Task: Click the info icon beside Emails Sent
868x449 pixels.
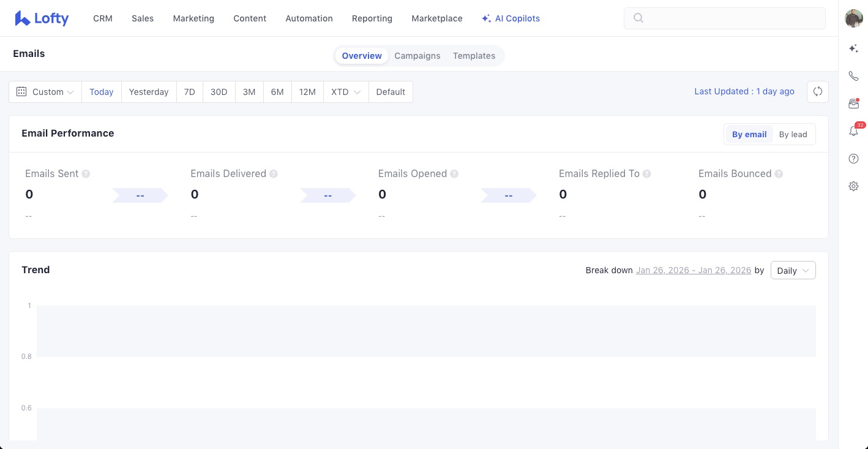Action: (86, 174)
